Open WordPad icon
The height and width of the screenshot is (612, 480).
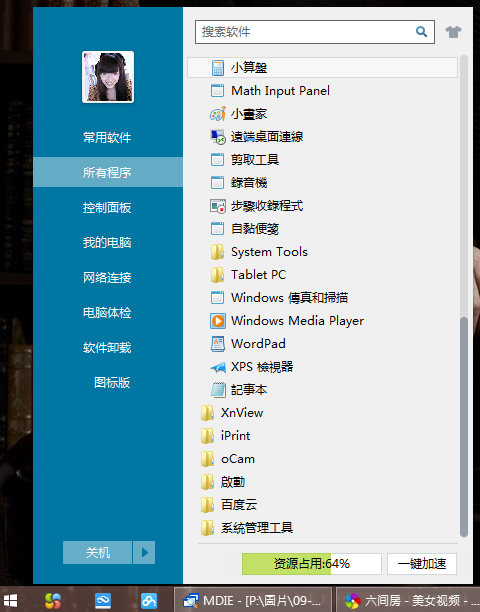[218, 344]
